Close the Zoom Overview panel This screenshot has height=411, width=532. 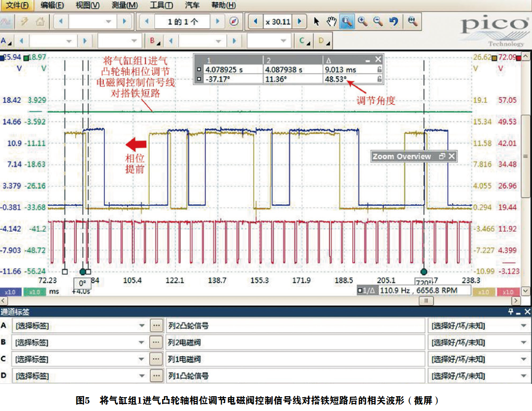tap(452, 156)
